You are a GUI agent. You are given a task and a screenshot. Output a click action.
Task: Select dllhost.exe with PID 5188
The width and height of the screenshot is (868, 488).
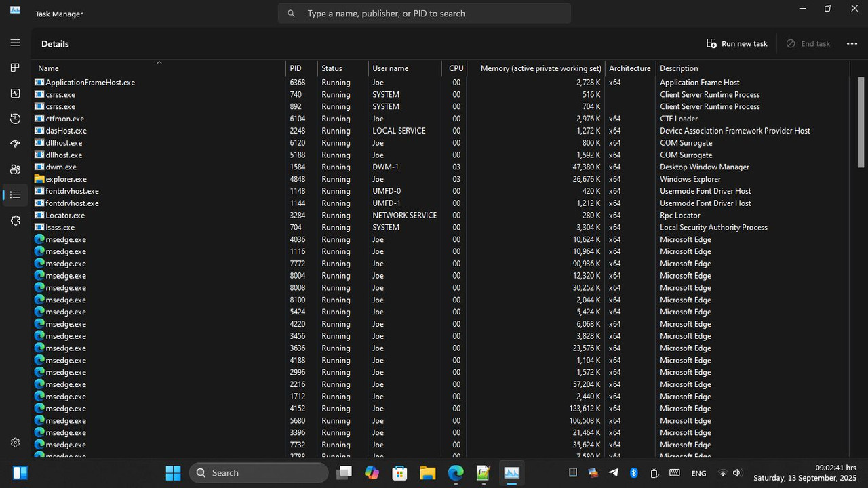tap(441, 155)
